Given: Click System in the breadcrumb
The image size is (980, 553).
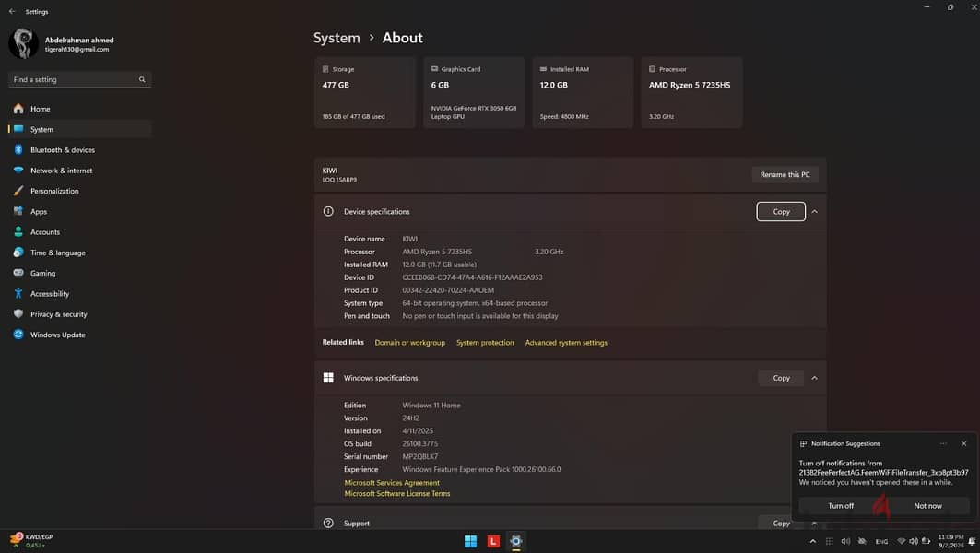Looking at the screenshot, I should coord(337,38).
